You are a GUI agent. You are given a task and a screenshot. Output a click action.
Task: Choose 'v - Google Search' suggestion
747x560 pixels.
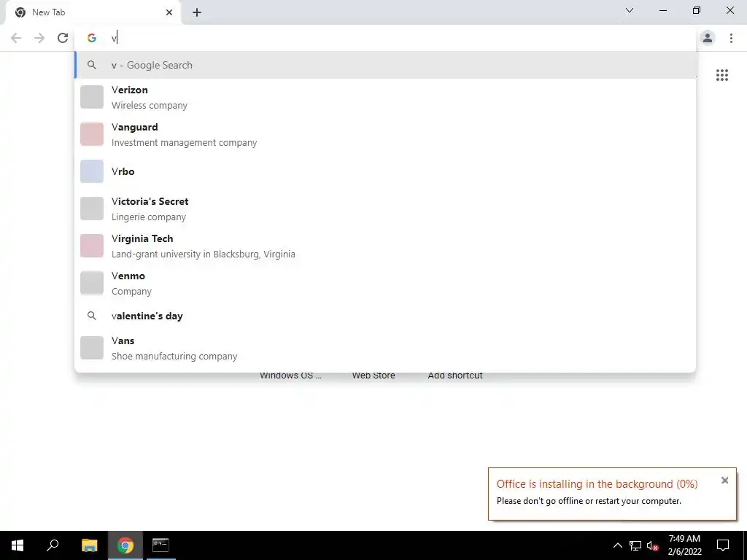point(385,65)
